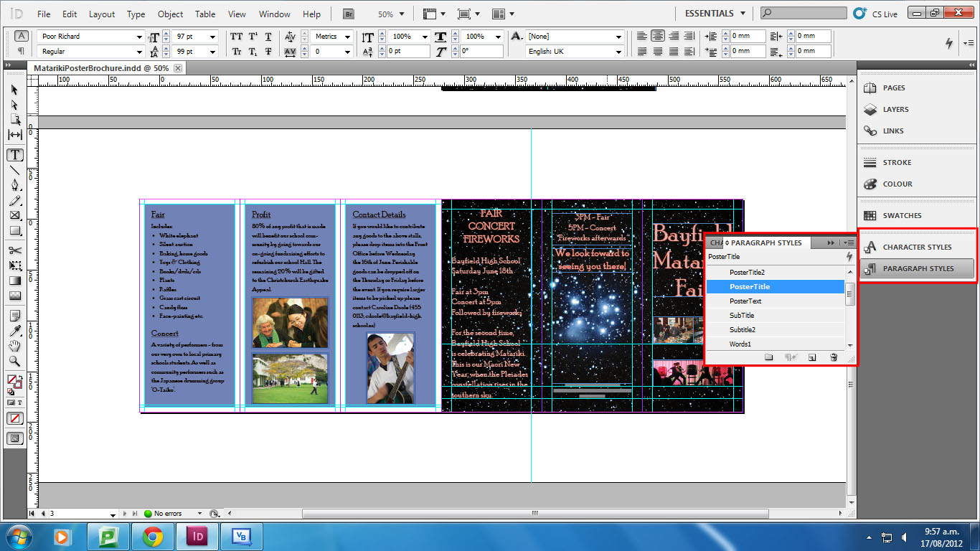This screenshot has width=980, height=551.
Task: Open the ESSENTIALS workspace switcher
Action: click(x=715, y=14)
